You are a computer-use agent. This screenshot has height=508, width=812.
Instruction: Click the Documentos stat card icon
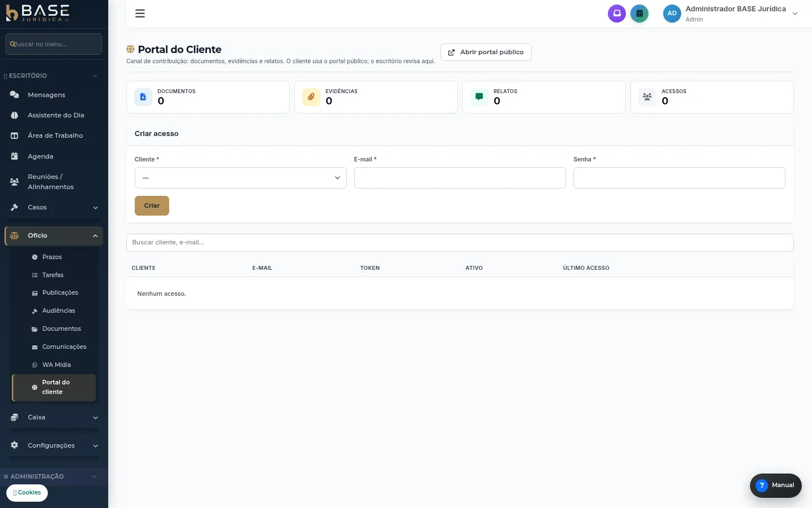143,97
